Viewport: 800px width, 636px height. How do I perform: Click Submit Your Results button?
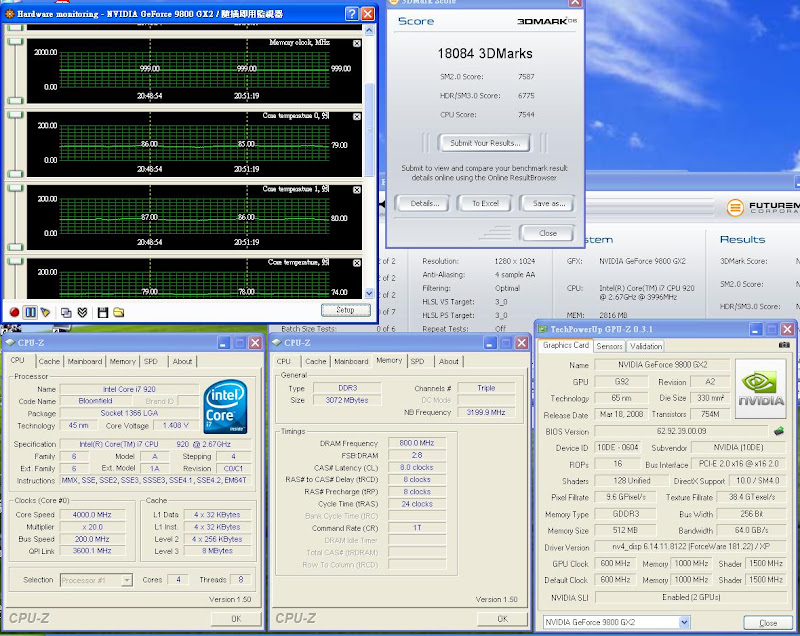pyautogui.click(x=484, y=143)
